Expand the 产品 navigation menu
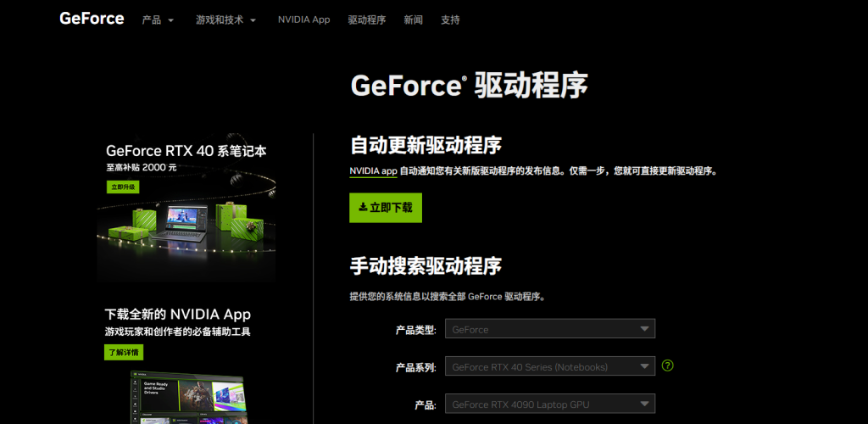Image resolution: width=868 pixels, height=424 pixels. [158, 20]
